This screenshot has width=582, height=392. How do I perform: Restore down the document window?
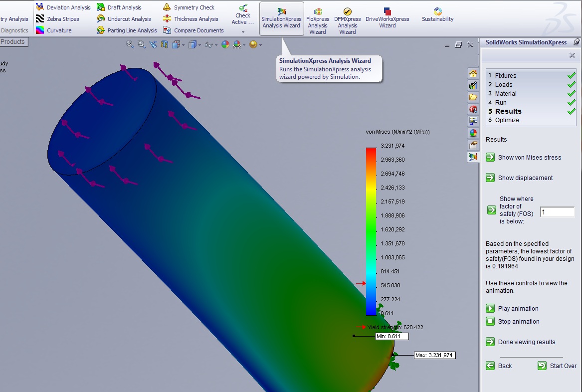click(x=459, y=45)
